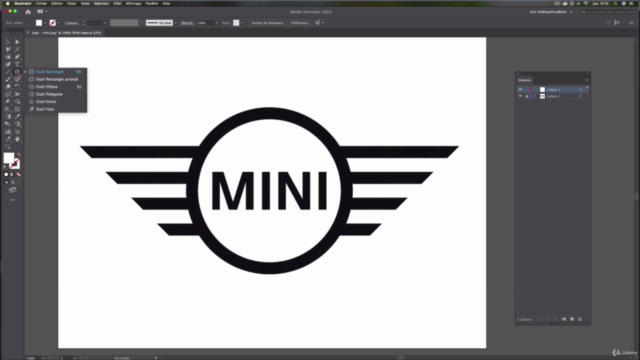Open zoom level dropdown in status bar
The height and width of the screenshot is (360, 640).
click(43, 358)
